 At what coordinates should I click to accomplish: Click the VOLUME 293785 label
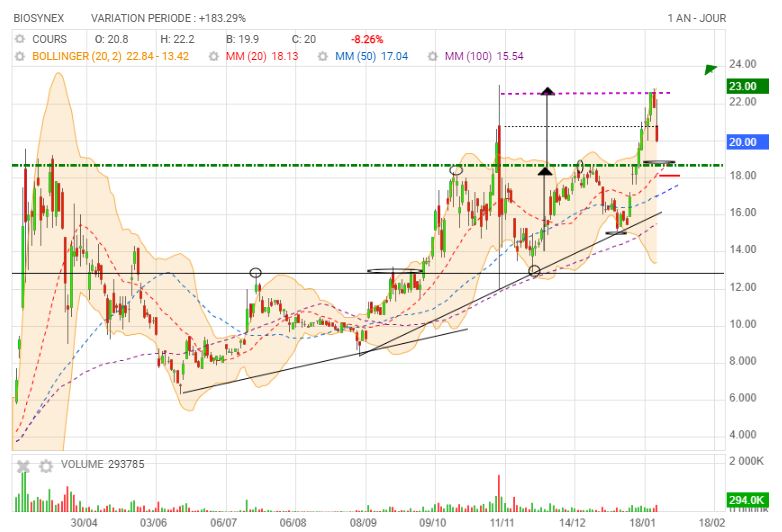103,464
